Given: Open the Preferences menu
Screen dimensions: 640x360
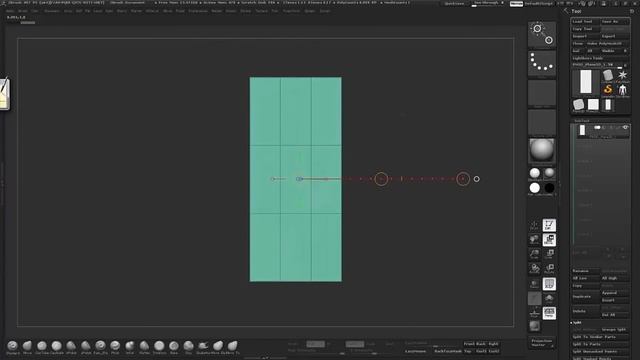Looking at the screenshot, I should tap(198, 11).
